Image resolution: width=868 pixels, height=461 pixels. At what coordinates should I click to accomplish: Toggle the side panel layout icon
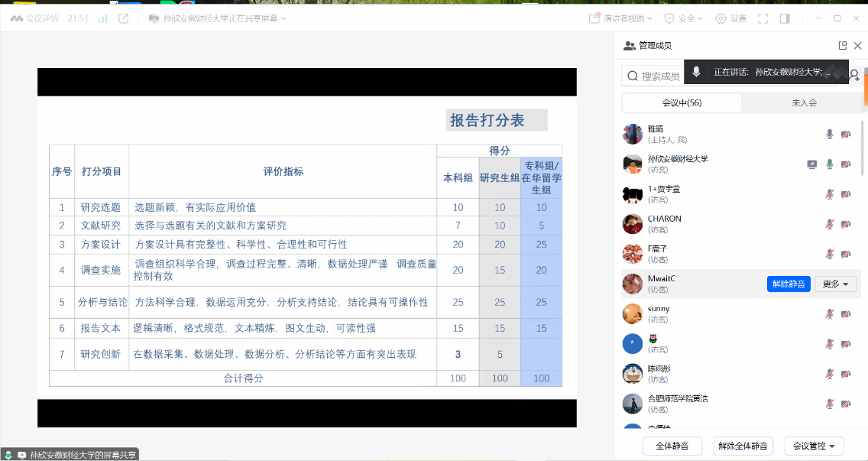coord(785,18)
